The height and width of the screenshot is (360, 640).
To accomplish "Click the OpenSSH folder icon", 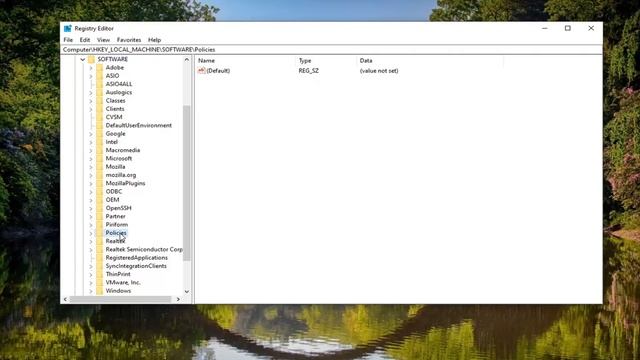I will tap(100, 208).
